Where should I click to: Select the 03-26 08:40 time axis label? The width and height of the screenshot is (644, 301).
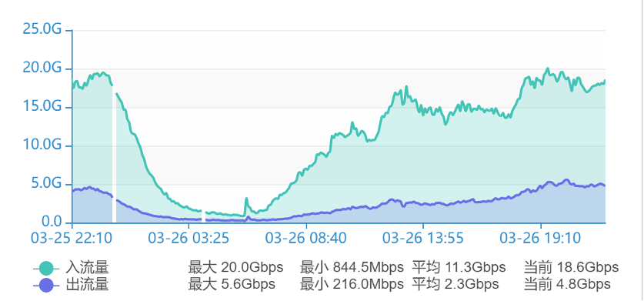tap(306, 238)
